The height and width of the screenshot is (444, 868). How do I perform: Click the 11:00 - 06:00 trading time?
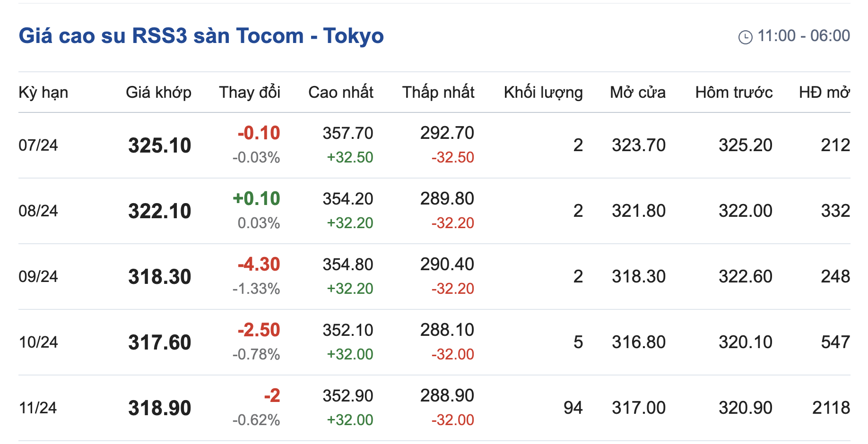point(803,36)
